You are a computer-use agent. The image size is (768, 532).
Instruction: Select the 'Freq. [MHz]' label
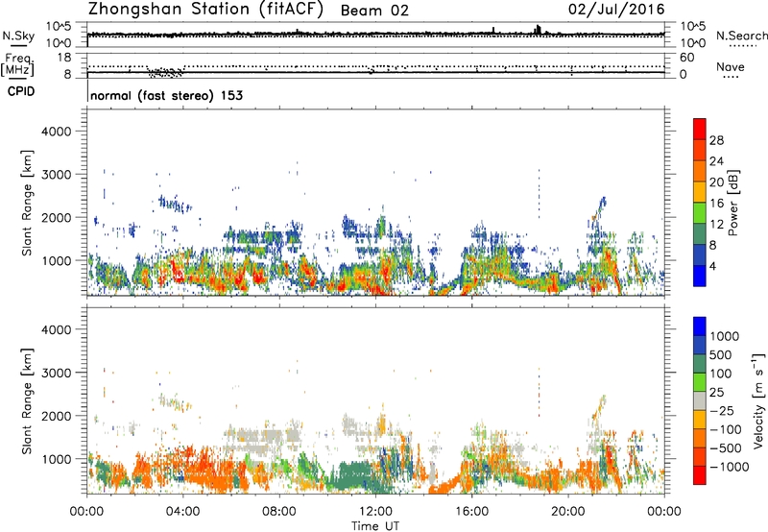tap(17, 65)
